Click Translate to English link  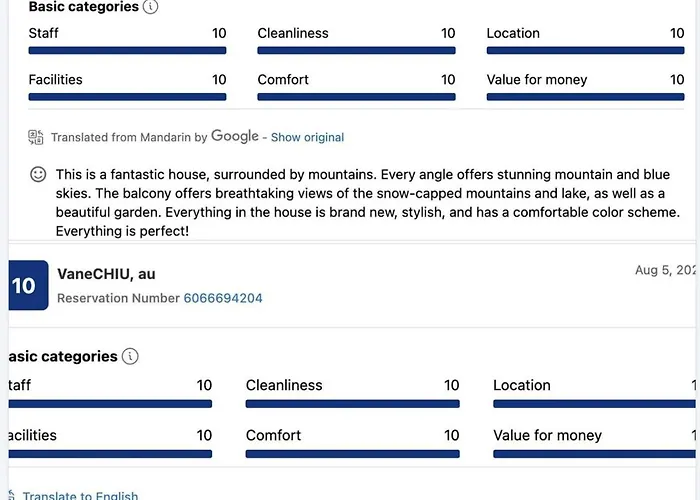click(80, 496)
